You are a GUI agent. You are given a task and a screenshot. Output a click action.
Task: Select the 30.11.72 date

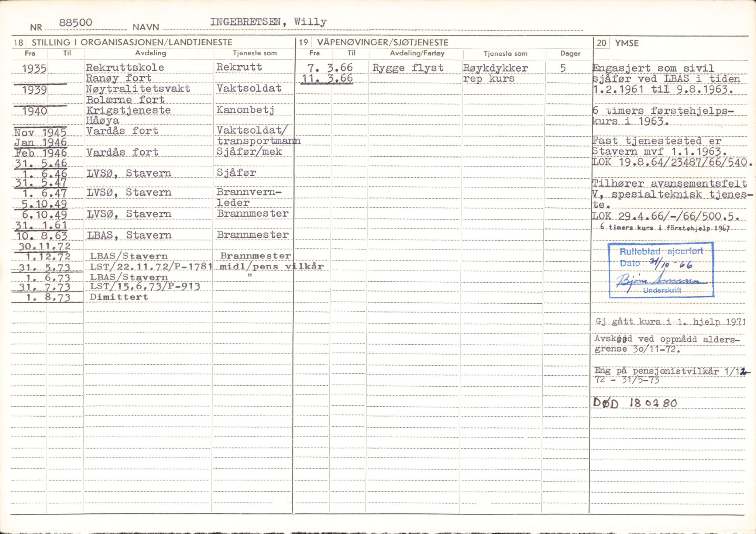click(x=44, y=246)
